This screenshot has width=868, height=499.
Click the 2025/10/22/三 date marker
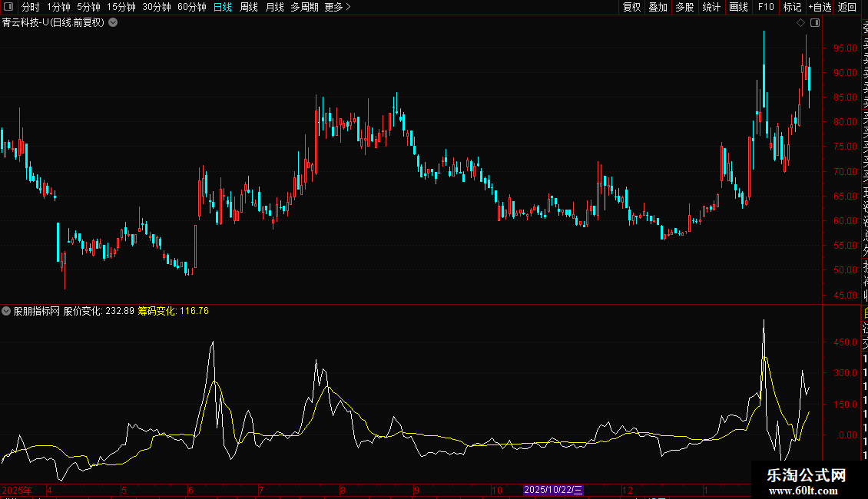coord(553,490)
